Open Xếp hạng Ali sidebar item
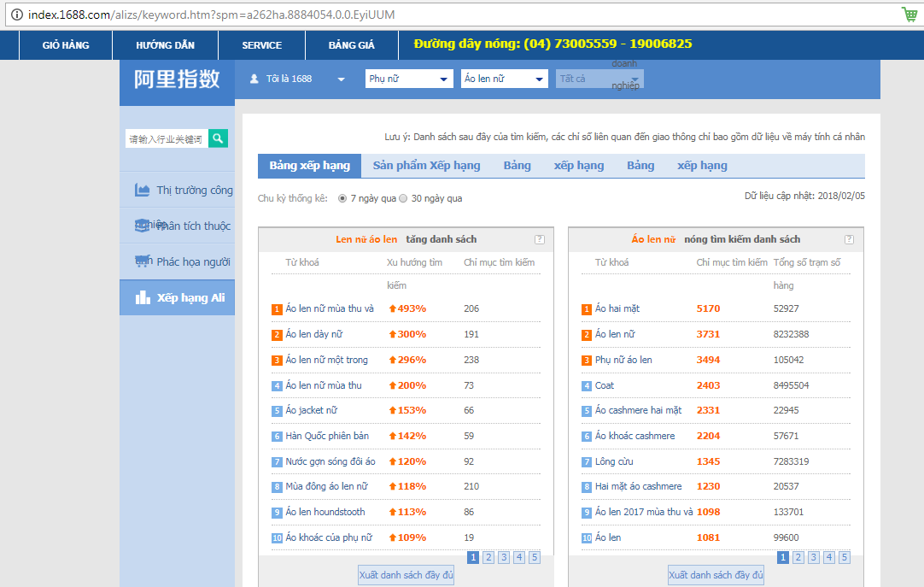 pos(178,297)
